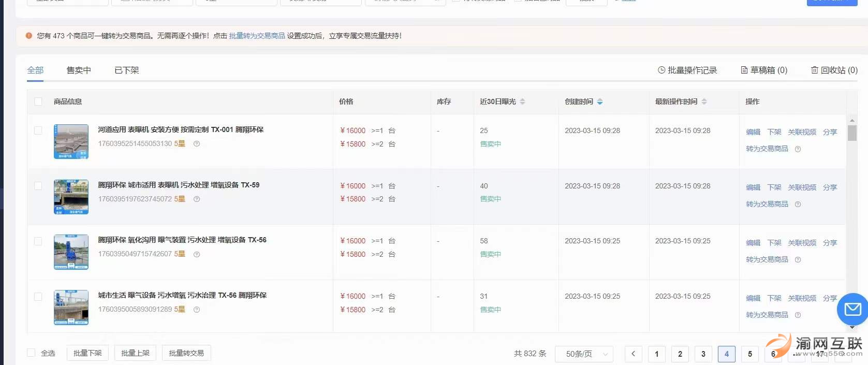Switch to the 售卖中 tab

pos(79,70)
